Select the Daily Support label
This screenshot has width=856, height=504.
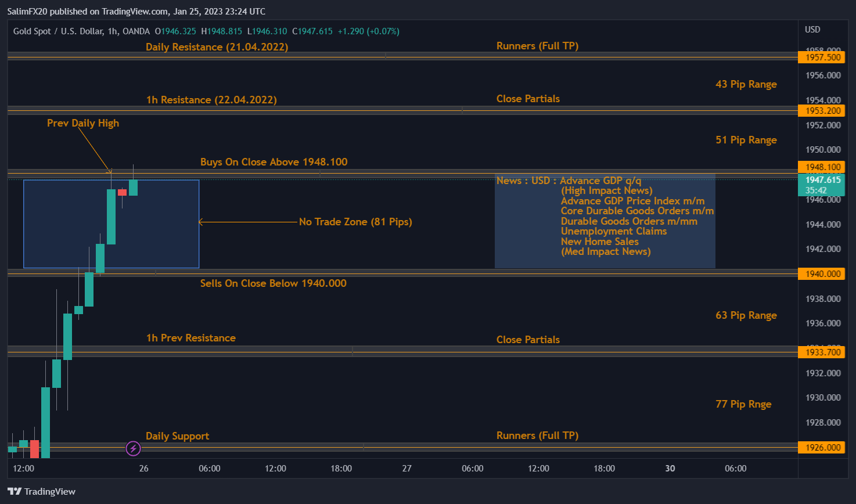coord(177,436)
